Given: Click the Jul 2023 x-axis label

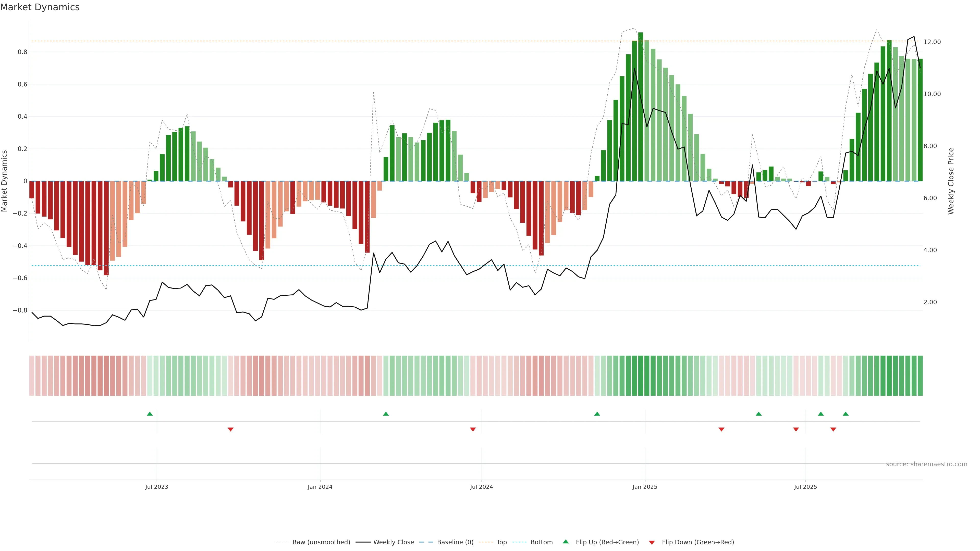Looking at the screenshot, I should coord(157,487).
